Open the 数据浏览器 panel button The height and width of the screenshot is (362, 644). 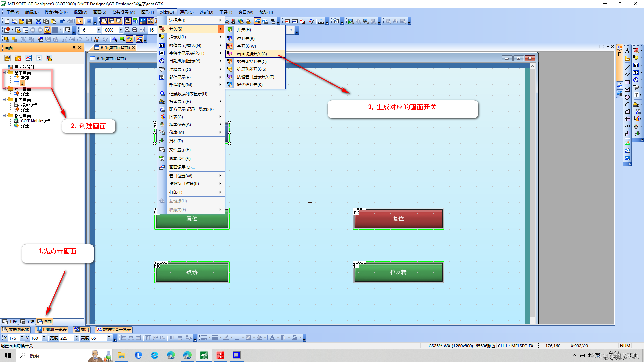pyautogui.click(x=16, y=330)
